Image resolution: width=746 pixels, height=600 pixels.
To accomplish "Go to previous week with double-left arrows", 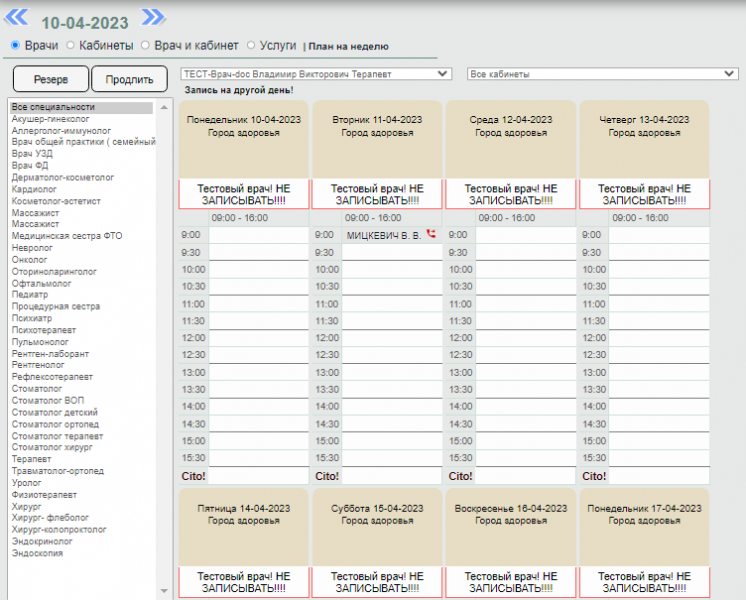I will click(19, 16).
